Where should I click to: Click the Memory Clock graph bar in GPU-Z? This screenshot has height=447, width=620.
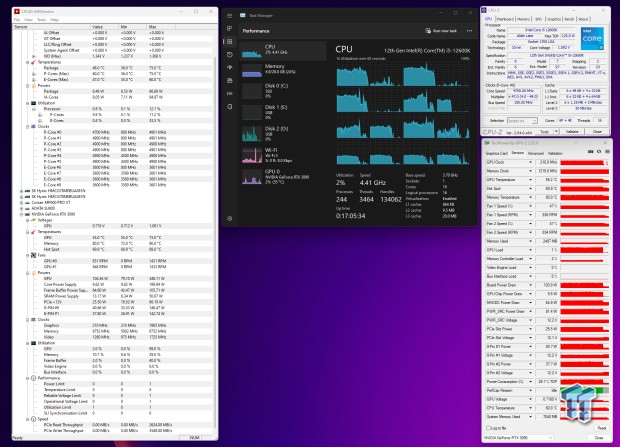[584, 171]
